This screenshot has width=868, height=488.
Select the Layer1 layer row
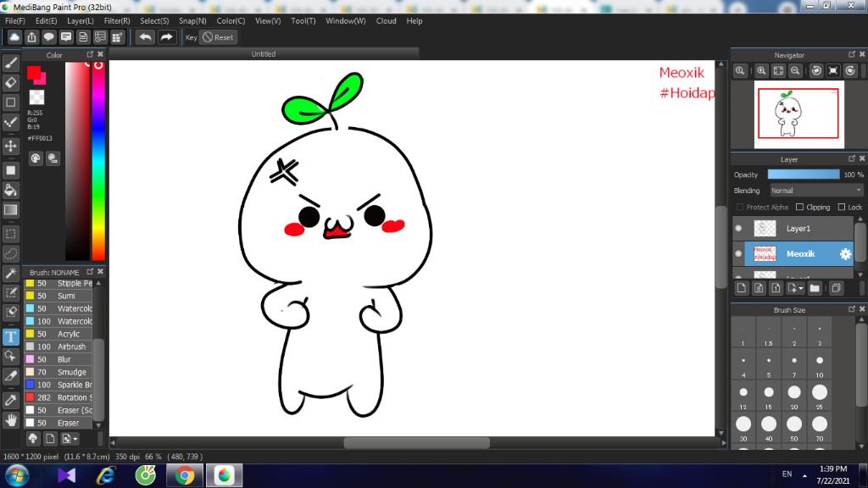pos(793,228)
